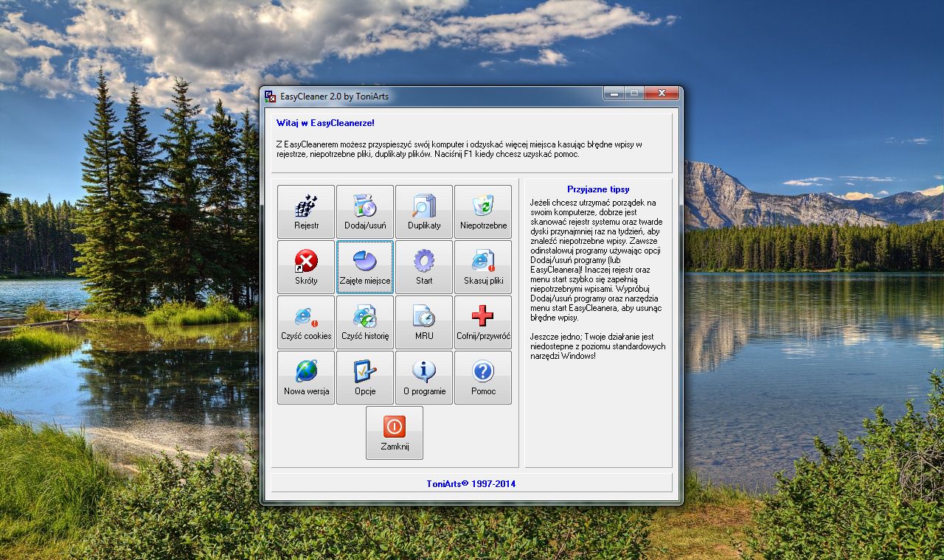Open the Pomoc help section
The width and height of the screenshot is (944, 560).
pyautogui.click(x=483, y=377)
